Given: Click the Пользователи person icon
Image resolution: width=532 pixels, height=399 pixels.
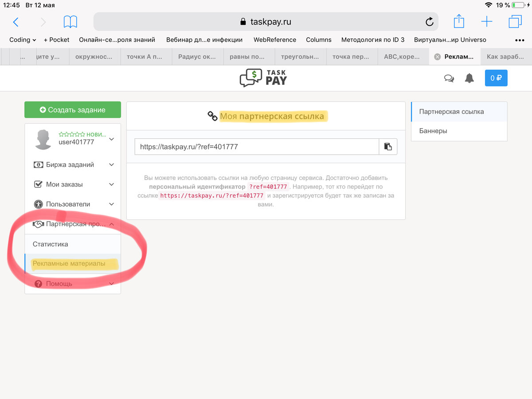Looking at the screenshot, I should tap(38, 204).
